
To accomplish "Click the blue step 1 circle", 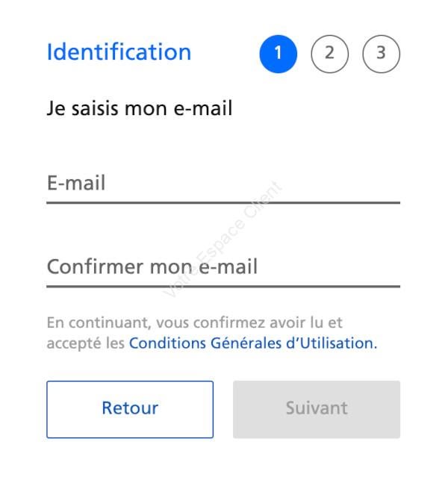I will click(278, 54).
